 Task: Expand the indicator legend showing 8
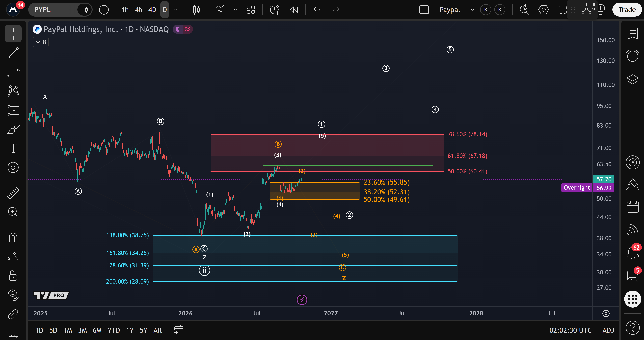[41, 42]
